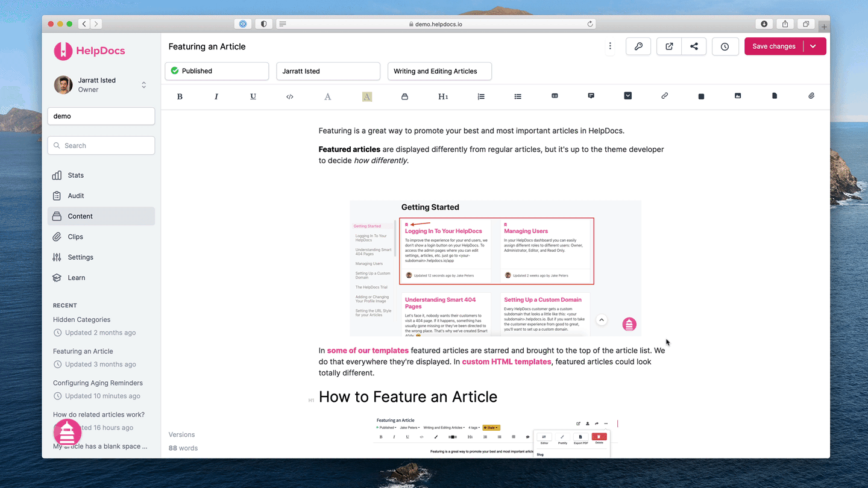Open the text highlight color tool

pos(366,96)
